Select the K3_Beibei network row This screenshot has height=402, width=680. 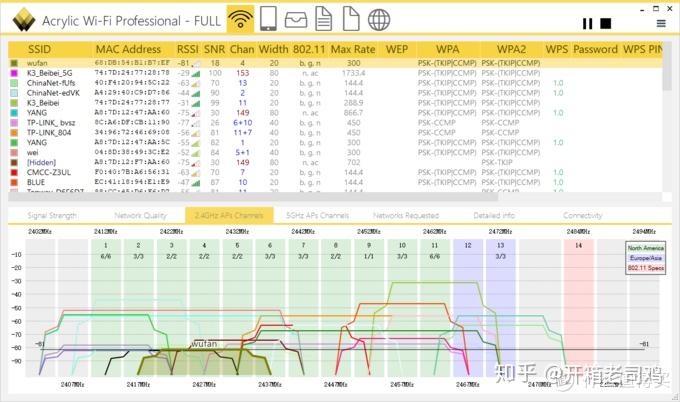(335, 103)
